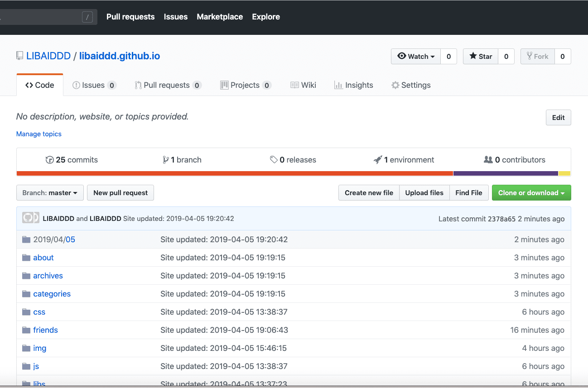Viewport: 588px width, 388px height.
Task: View the 25 commits history
Action: coord(72,160)
